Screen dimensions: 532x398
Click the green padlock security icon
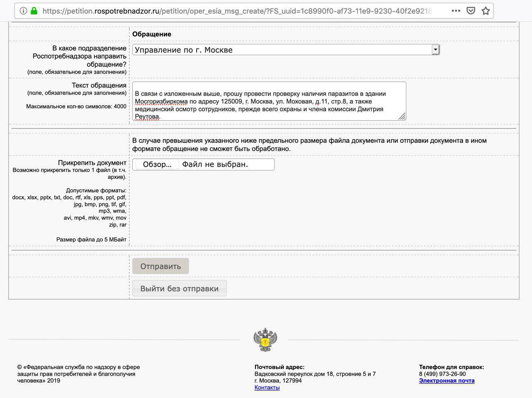34,11
